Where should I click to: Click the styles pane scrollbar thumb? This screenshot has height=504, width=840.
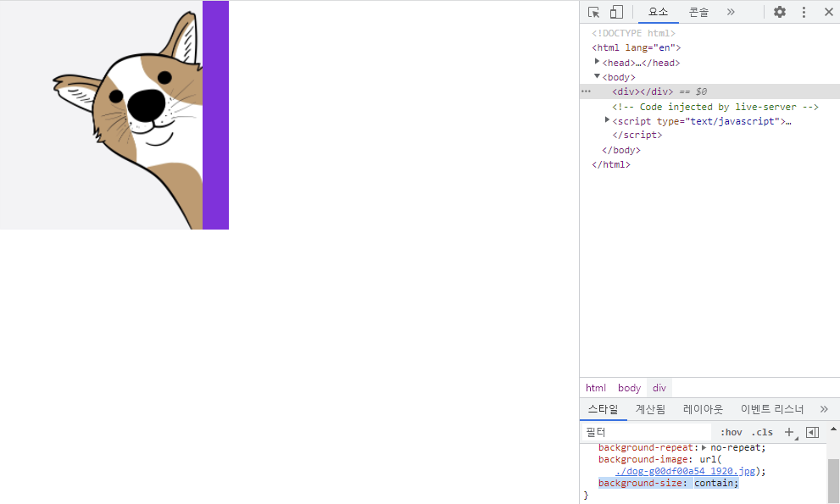click(x=833, y=480)
